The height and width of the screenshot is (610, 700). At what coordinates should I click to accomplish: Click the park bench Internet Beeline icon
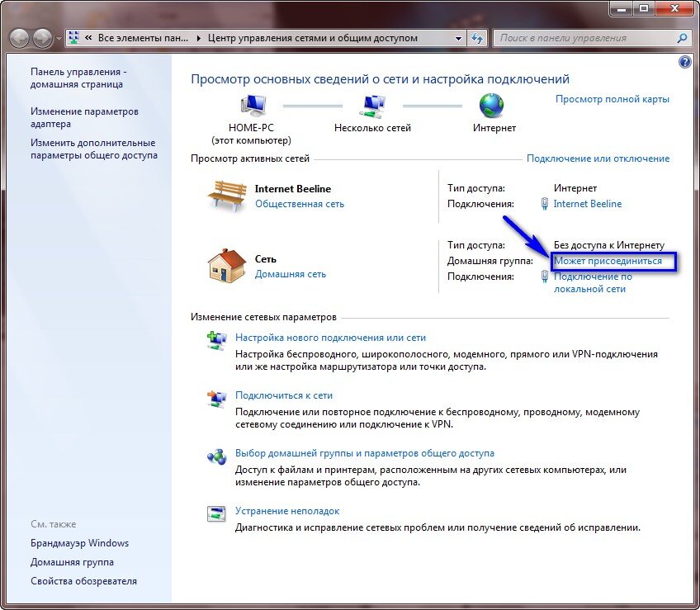227,195
